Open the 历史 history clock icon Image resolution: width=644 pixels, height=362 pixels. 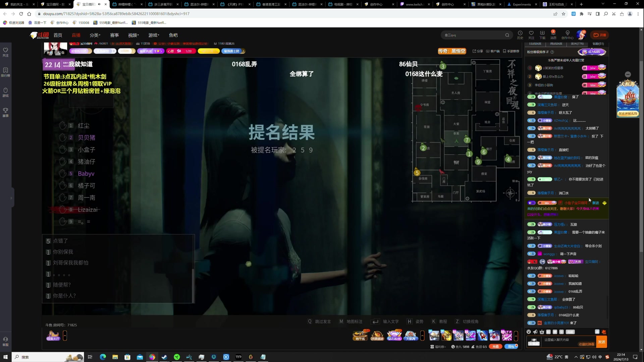520,33
